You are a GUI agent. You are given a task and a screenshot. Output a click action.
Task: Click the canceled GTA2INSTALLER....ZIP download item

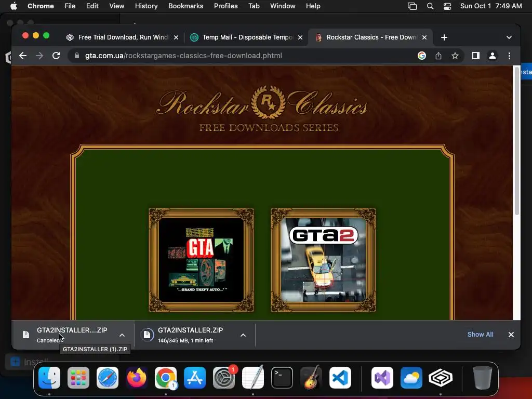pos(73,335)
